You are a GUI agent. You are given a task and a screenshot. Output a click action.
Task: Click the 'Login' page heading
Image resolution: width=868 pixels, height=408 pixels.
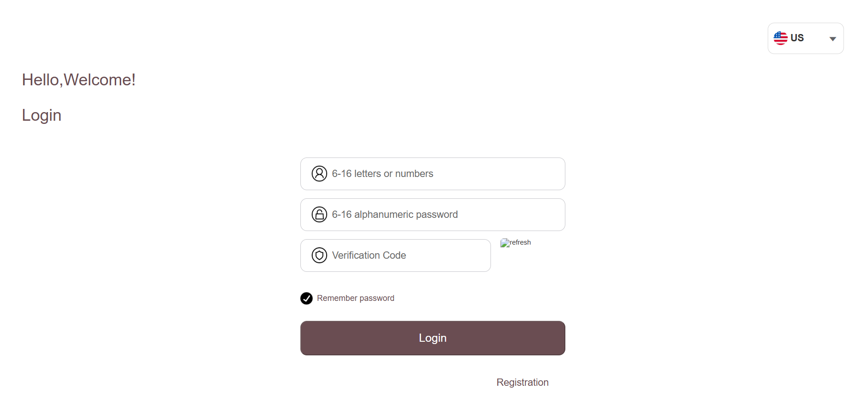[42, 115]
